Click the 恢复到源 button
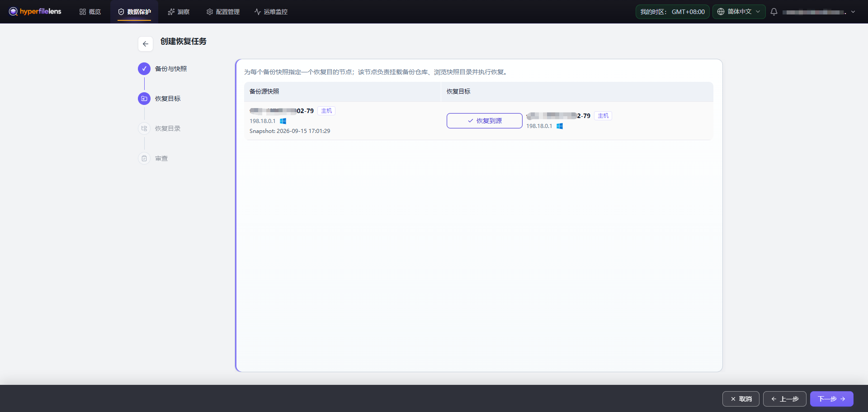 click(x=485, y=121)
